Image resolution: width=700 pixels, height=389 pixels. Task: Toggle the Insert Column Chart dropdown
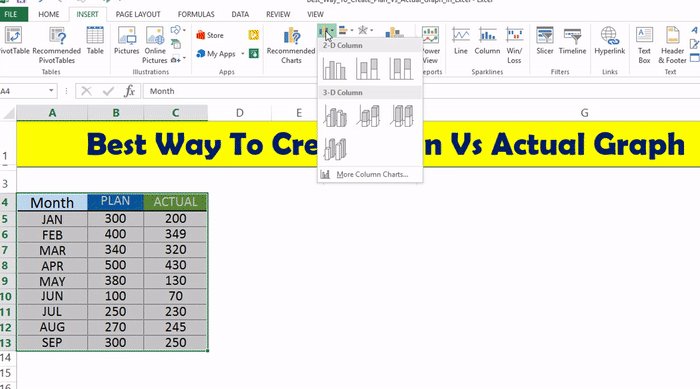(x=326, y=31)
